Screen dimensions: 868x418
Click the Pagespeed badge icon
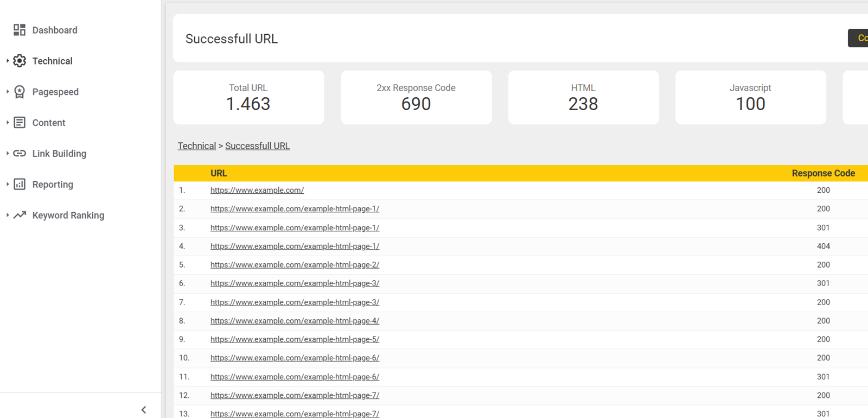pos(20,92)
